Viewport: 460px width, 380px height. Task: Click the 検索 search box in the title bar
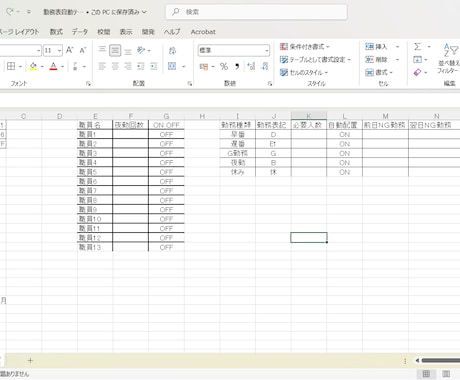[x=256, y=12]
